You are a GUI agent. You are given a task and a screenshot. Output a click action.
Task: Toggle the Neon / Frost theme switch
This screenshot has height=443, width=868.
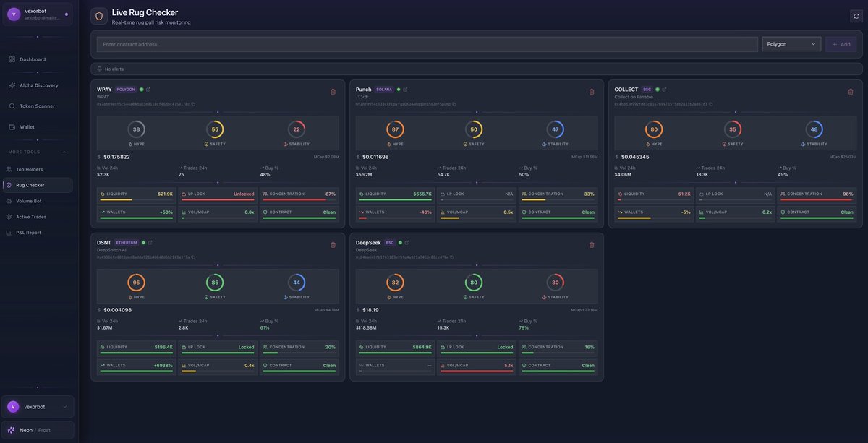38,430
